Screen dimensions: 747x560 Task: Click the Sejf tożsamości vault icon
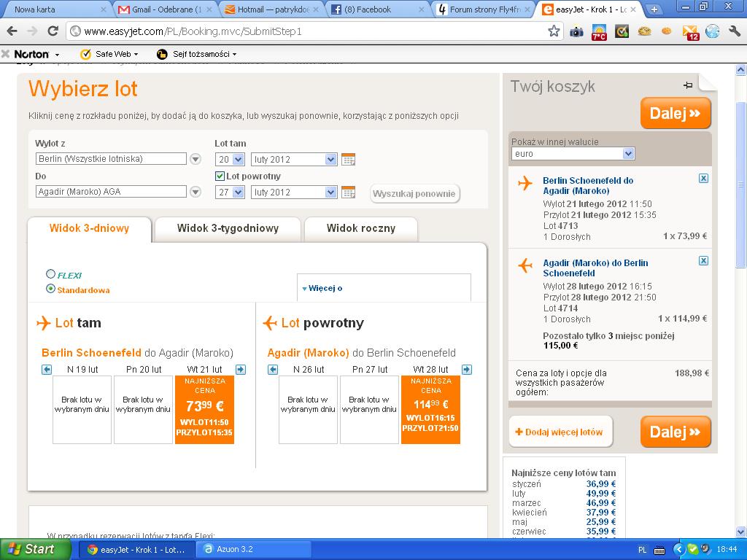point(162,54)
